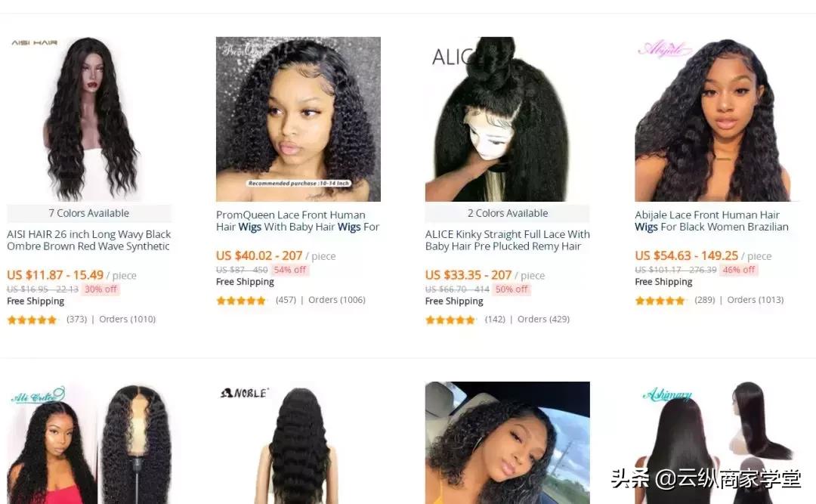
Task: Click the 7 Colors Available label
Action: (x=89, y=213)
